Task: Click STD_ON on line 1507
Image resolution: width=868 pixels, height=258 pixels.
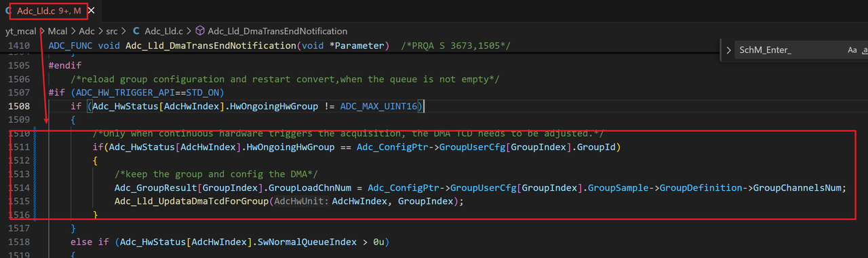Action: [x=202, y=92]
